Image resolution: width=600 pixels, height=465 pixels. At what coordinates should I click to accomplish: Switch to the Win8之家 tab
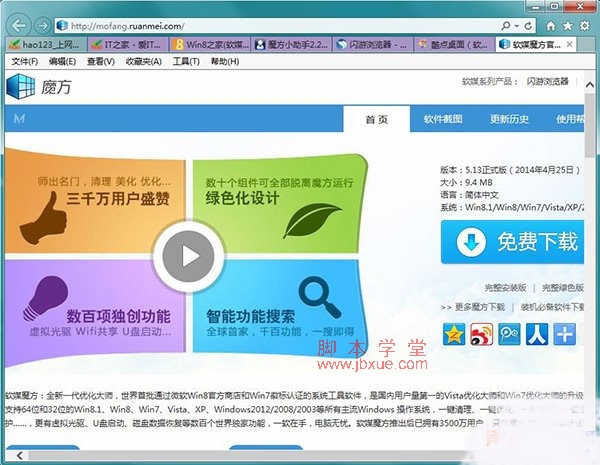210,44
